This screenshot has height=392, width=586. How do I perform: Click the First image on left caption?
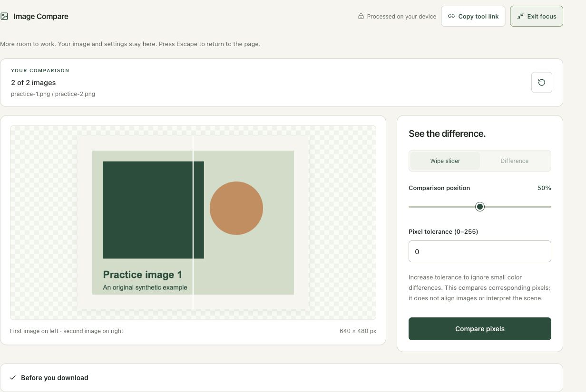click(x=67, y=331)
